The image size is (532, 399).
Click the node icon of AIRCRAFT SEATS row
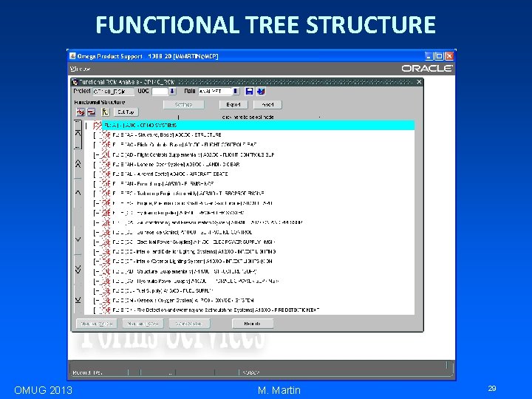106,174
